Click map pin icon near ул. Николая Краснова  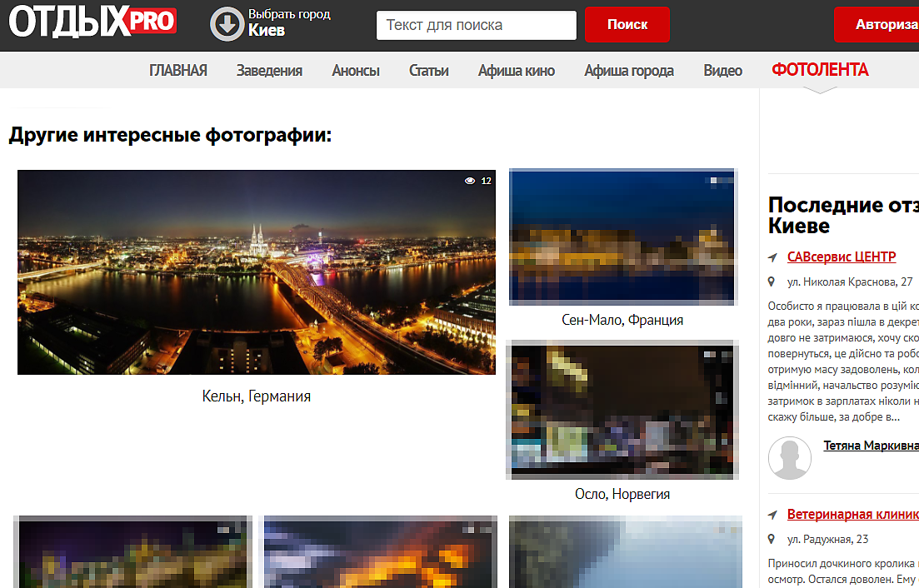click(773, 282)
